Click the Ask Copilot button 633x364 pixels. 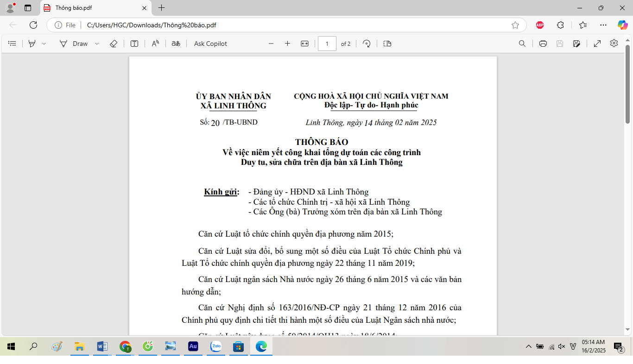(210, 44)
